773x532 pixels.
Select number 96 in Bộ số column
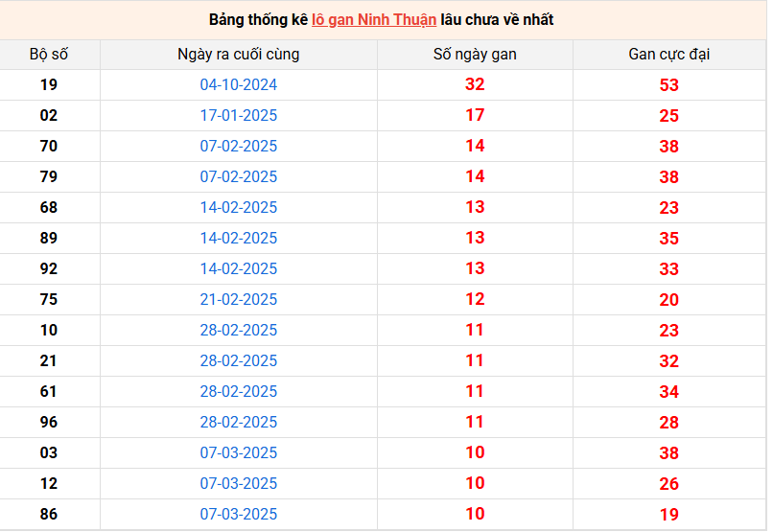[49, 422]
